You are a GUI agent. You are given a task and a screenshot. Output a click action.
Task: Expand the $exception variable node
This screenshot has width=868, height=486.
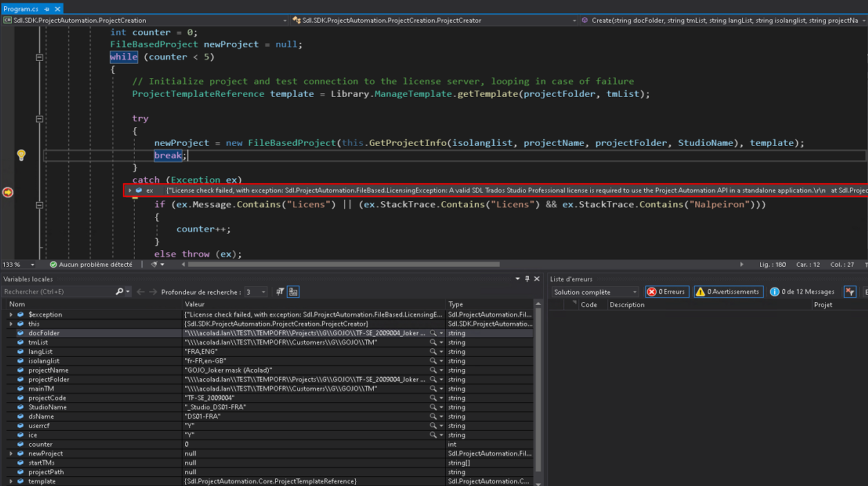(x=11, y=315)
